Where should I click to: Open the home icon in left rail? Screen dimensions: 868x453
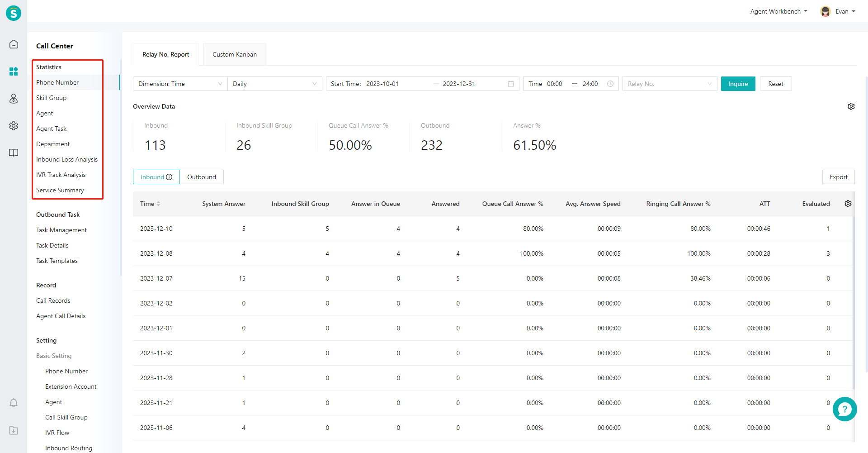[x=14, y=44]
